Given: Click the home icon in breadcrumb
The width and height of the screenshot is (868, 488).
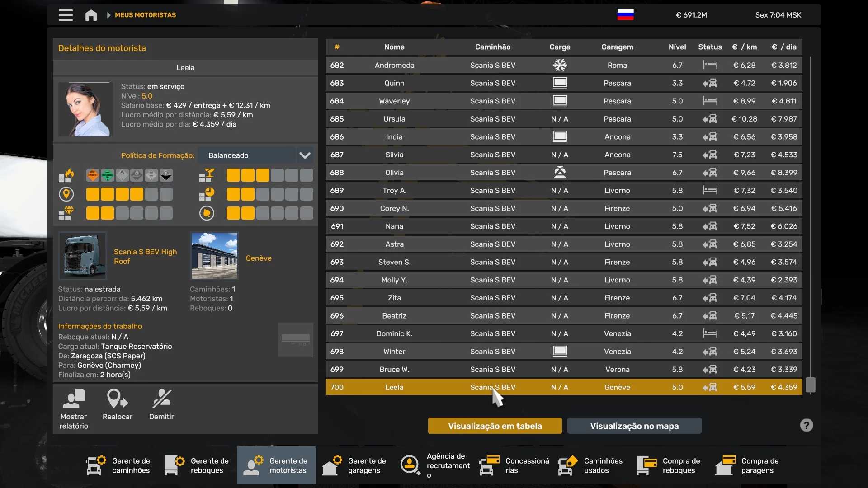Looking at the screenshot, I should [91, 15].
